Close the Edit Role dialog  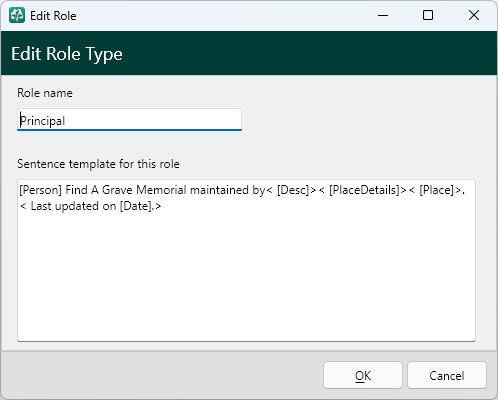coord(474,15)
